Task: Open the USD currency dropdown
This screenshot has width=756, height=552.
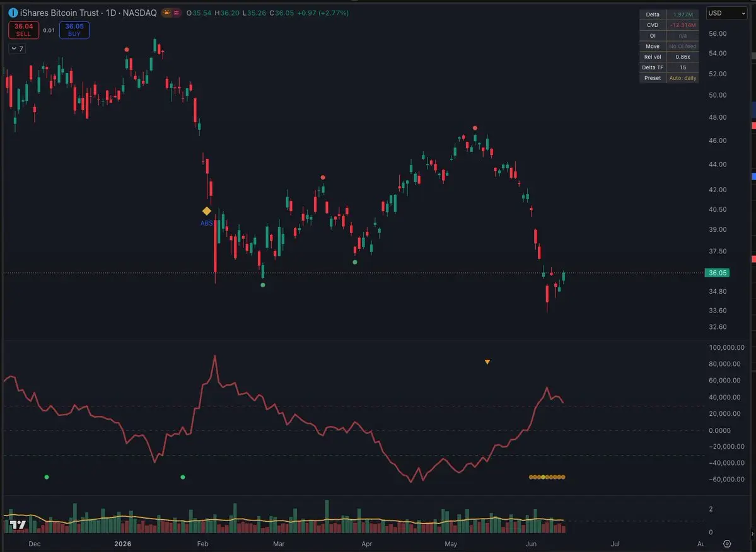Action: point(726,13)
